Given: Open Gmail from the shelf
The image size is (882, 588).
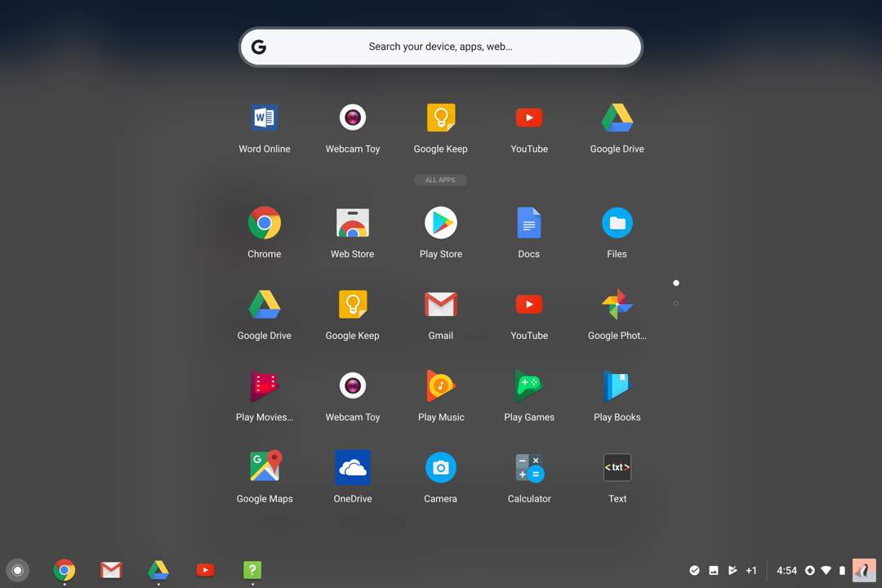Looking at the screenshot, I should tap(111, 570).
